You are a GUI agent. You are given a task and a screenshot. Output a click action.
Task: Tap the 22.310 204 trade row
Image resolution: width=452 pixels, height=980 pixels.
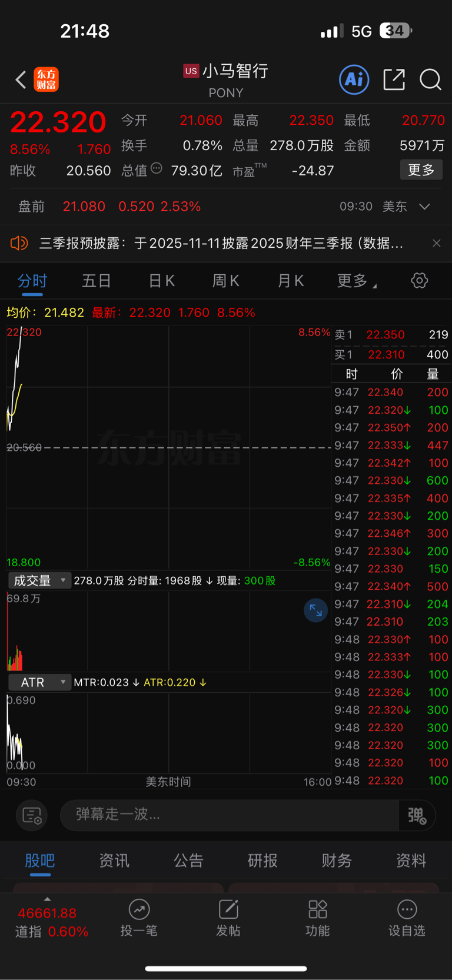point(391,604)
